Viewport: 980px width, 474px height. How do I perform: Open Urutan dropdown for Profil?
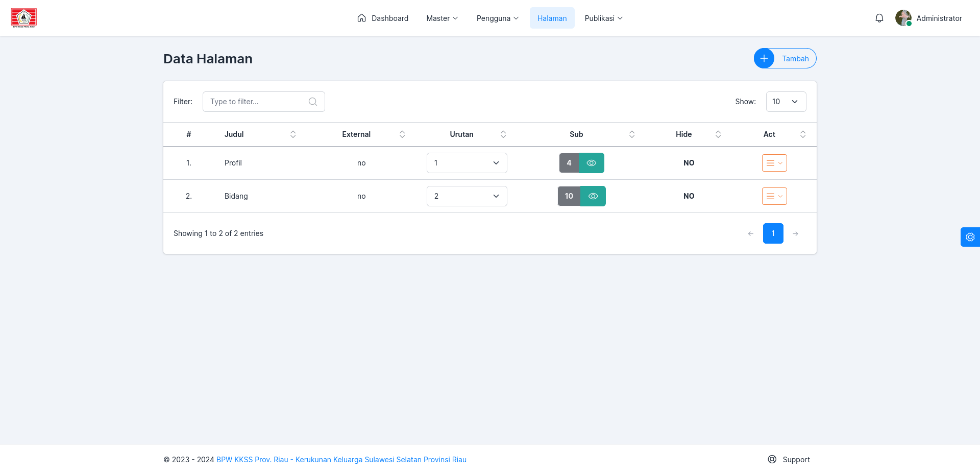(467, 163)
